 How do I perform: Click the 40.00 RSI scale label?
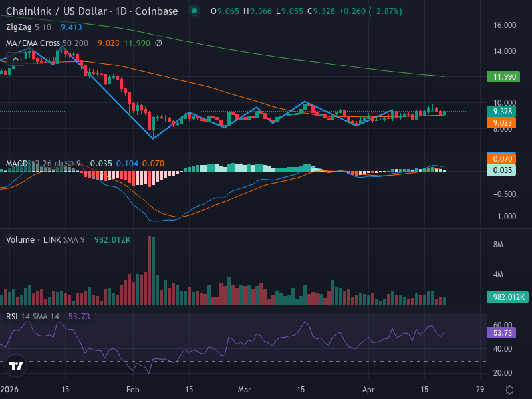(x=503, y=348)
